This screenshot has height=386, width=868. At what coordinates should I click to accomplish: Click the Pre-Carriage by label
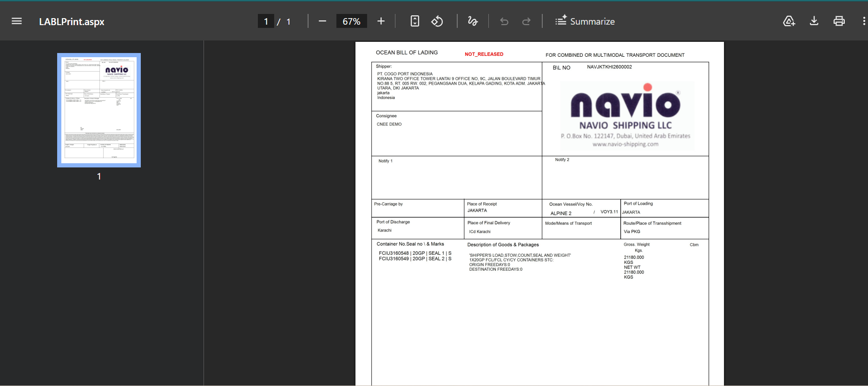coord(388,204)
